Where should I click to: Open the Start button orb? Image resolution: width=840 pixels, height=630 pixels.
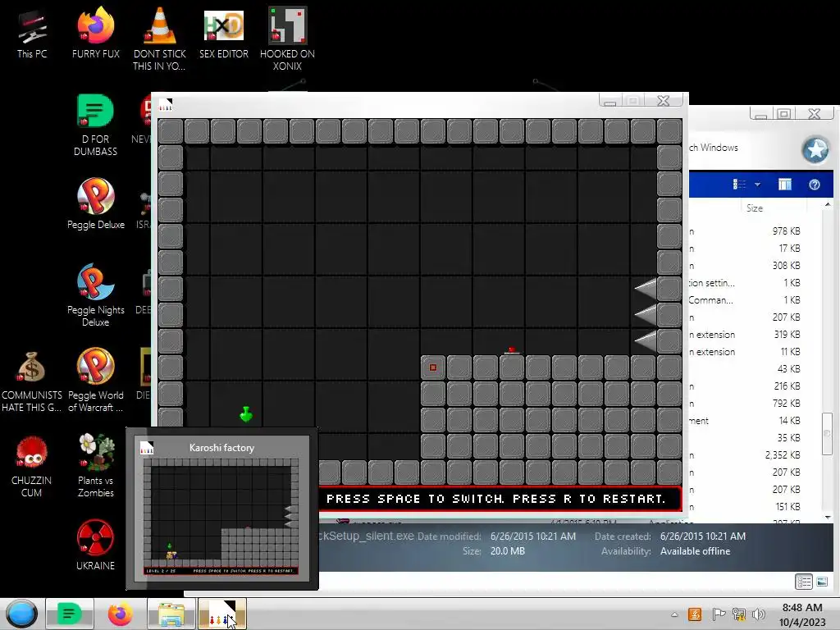coord(21,614)
